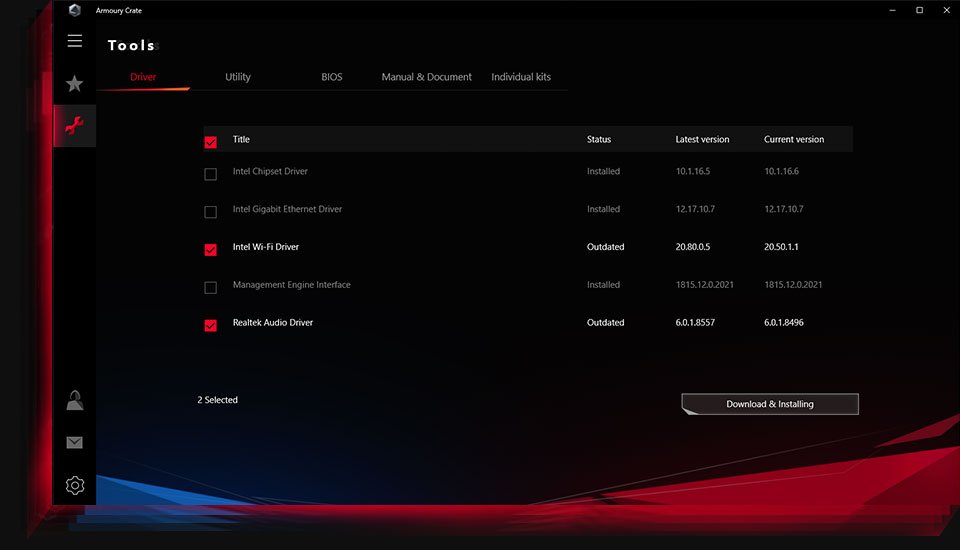Screen dimensions: 960x550
Task: Select the Tools wrench sidebar icon
Action: click(x=75, y=126)
